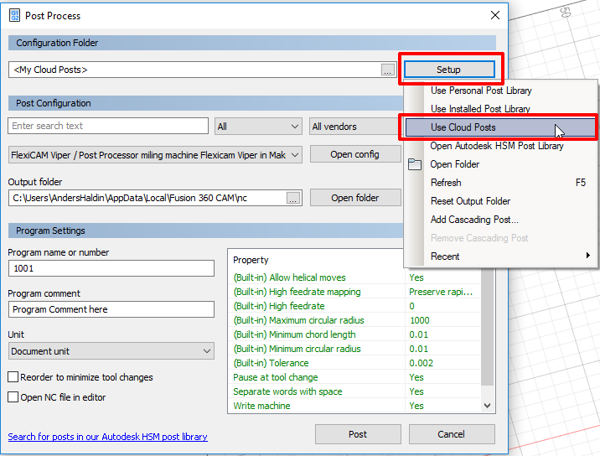Choose Use Personal Post Library
Screen dimensions: 600x456
(x=480, y=91)
